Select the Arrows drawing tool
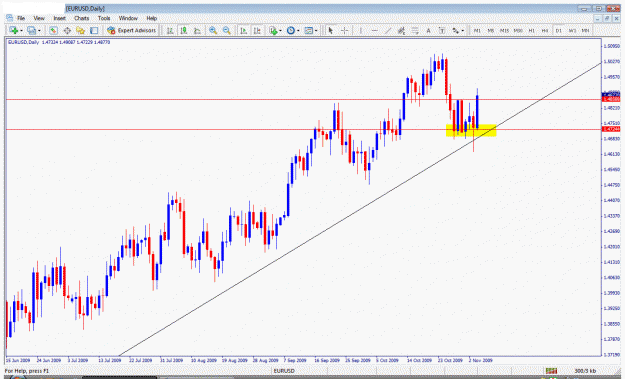 click(455, 30)
